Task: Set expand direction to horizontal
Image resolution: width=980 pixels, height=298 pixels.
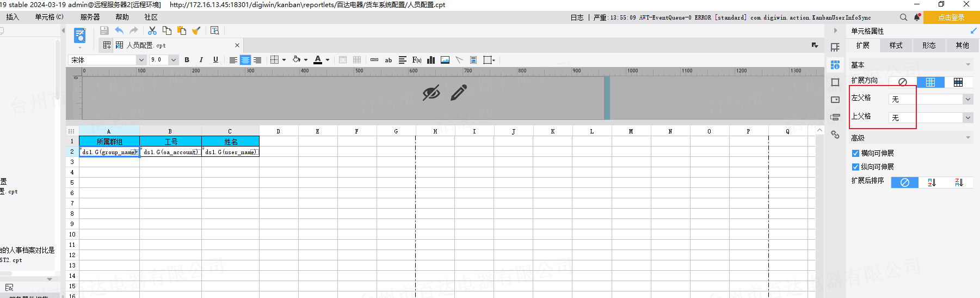Action: coord(958,82)
